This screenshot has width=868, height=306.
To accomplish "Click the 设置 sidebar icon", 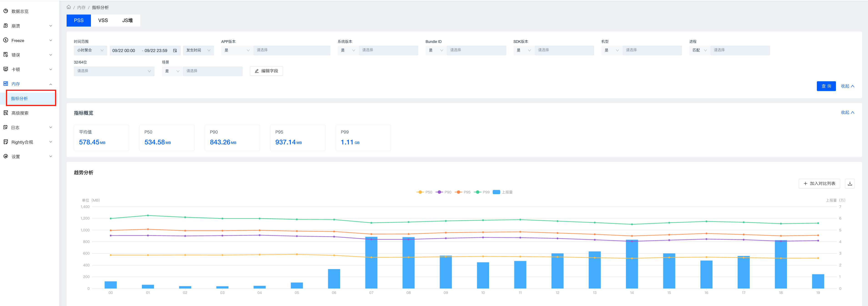I will coord(6,156).
